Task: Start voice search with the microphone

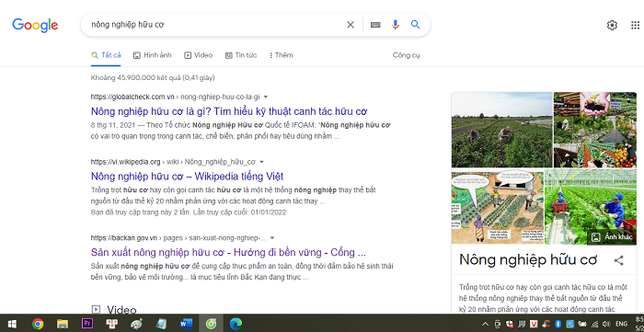Action: coord(395,25)
